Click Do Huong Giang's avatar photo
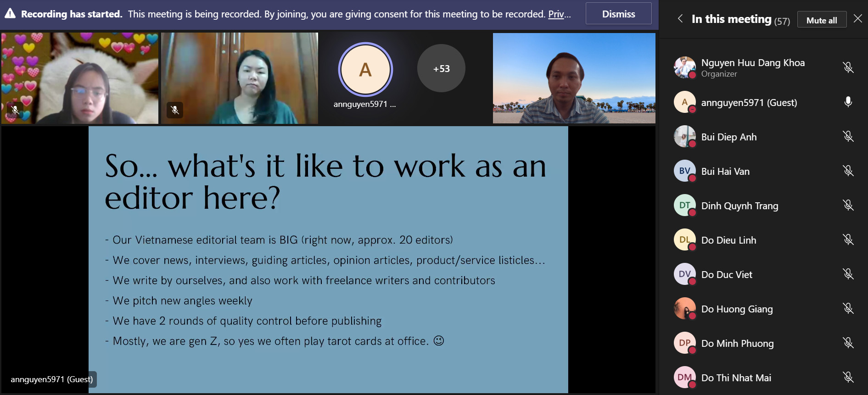Image resolution: width=868 pixels, height=395 pixels. click(x=684, y=308)
